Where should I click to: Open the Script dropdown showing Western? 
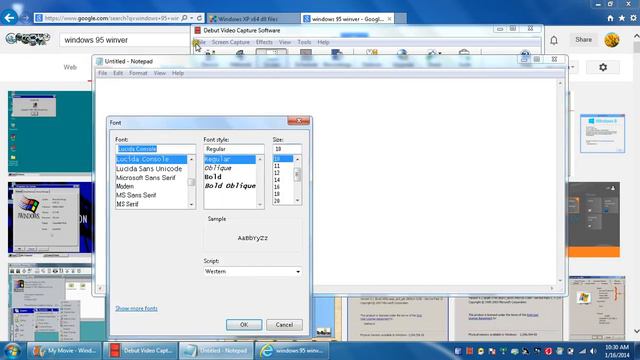point(253,271)
